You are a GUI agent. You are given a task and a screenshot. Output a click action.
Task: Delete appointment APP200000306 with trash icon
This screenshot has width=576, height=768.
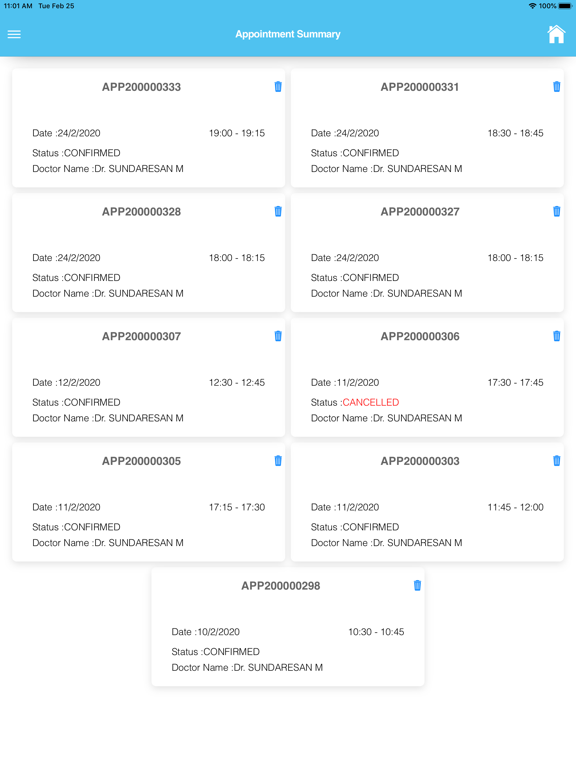click(557, 336)
